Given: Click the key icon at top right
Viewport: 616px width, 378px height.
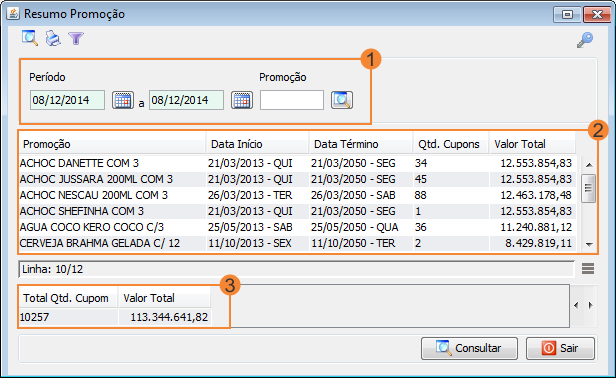Looking at the screenshot, I should (x=585, y=40).
